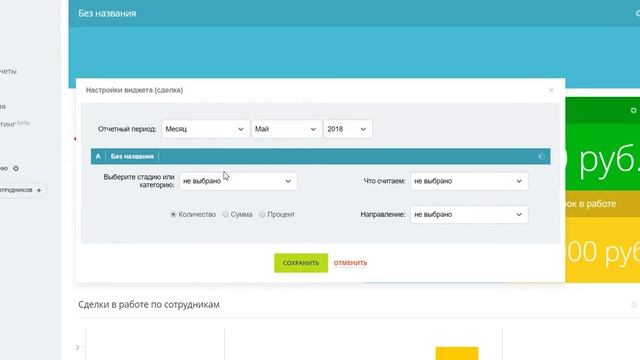Select the Процент radio button
Viewport: 640px width, 360px height.
click(262, 214)
